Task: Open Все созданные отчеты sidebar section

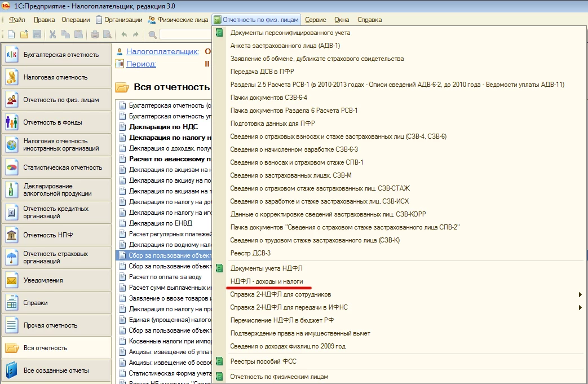Action: [x=55, y=370]
